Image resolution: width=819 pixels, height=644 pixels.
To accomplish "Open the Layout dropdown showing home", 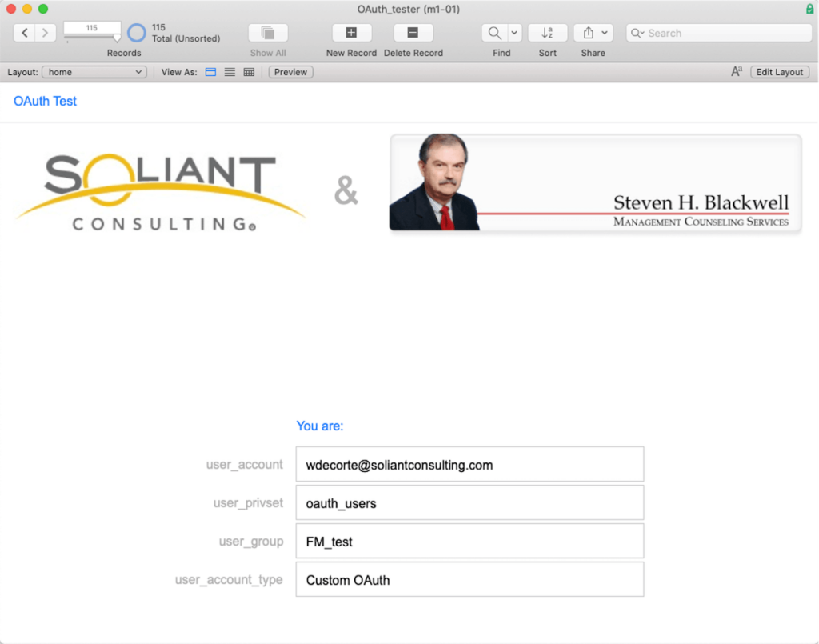I will 94,72.
